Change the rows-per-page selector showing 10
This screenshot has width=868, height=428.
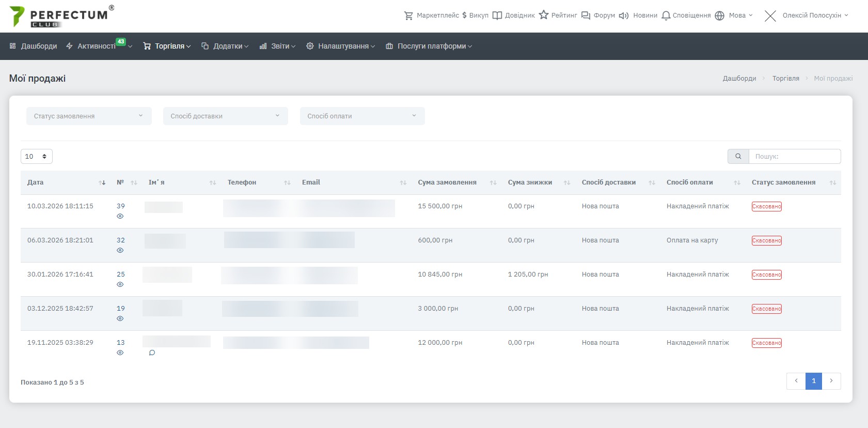(36, 157)
